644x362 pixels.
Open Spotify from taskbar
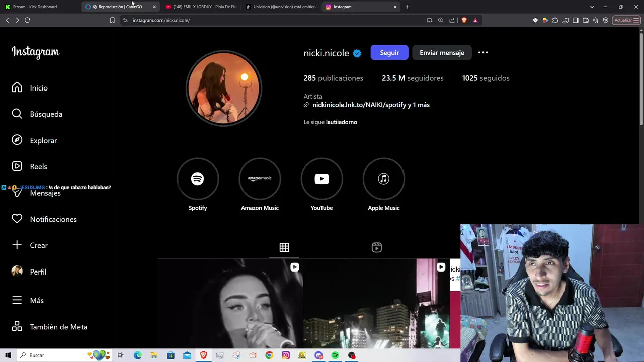pyautogui.click(x=335, y=355)
